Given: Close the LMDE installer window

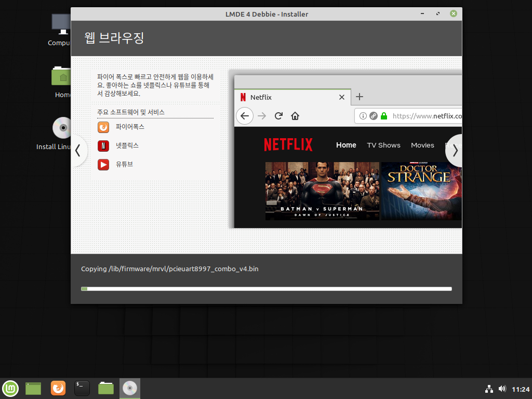Looking at the screenshot, I should pos(453,14).
